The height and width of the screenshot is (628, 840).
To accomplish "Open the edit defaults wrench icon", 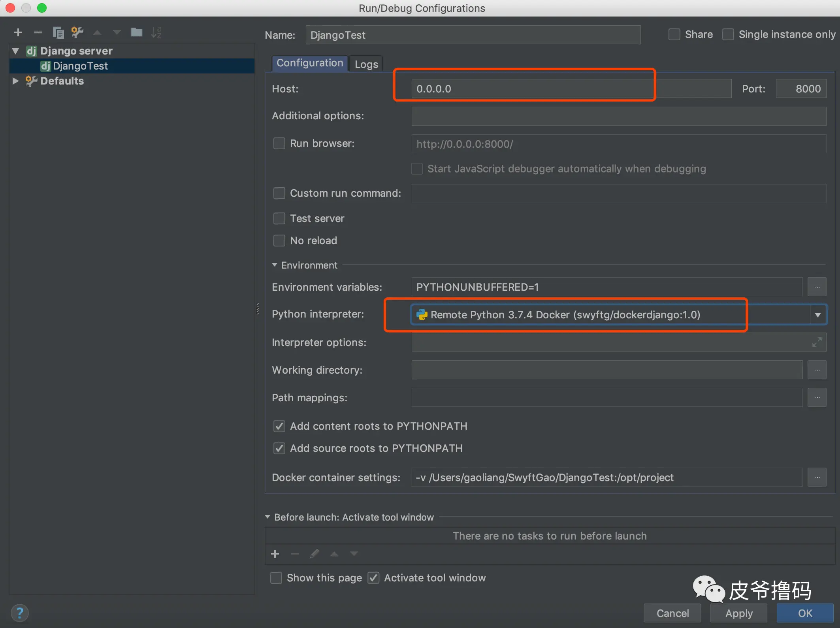I will coord(77,32).
